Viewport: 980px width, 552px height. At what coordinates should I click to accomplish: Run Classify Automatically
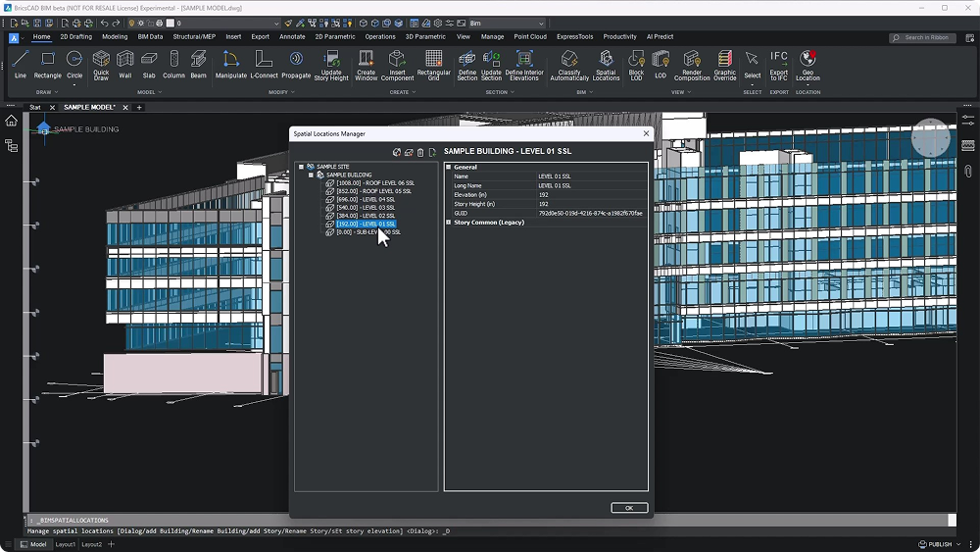[569, 66]
